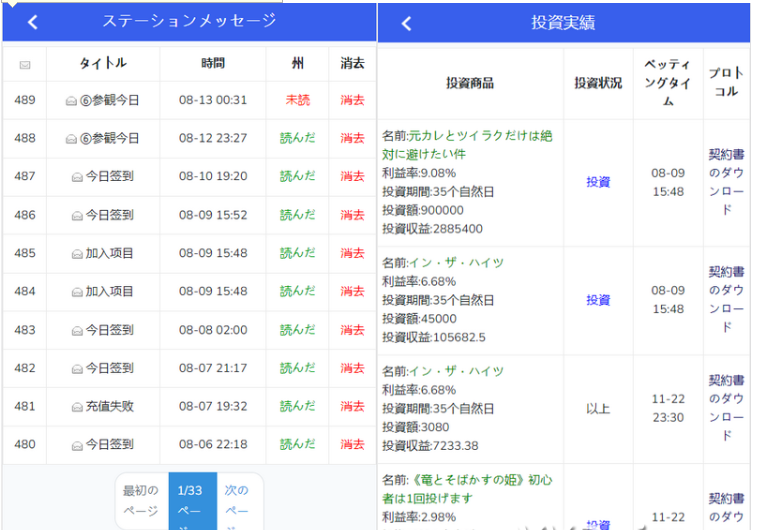760x530 pixels.
Task: Click envelope icon on message 487 今日签到
Action: (78, 177)
